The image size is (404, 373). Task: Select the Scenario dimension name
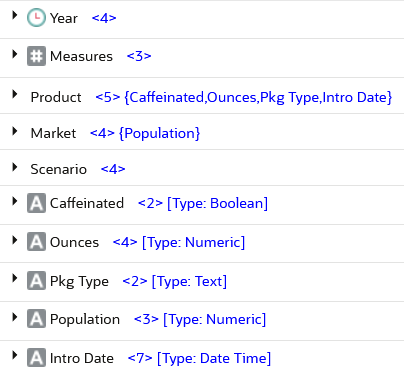[x=59, y=169]
